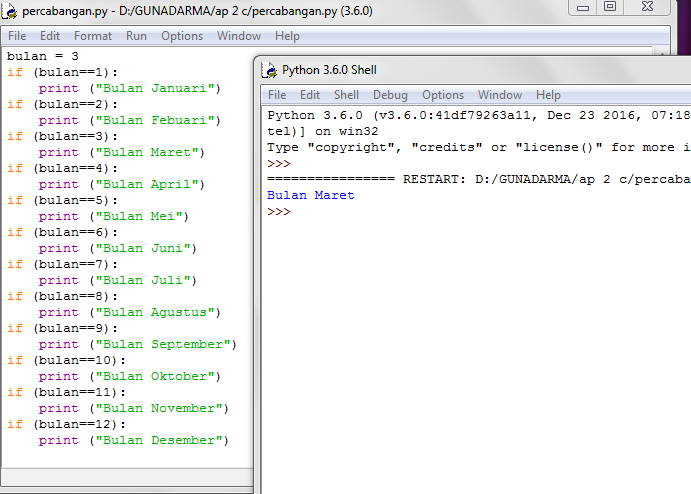Click the RESTART line in the Shell
This screenshot has width=691, height=494.
click(x=479, y=179)
